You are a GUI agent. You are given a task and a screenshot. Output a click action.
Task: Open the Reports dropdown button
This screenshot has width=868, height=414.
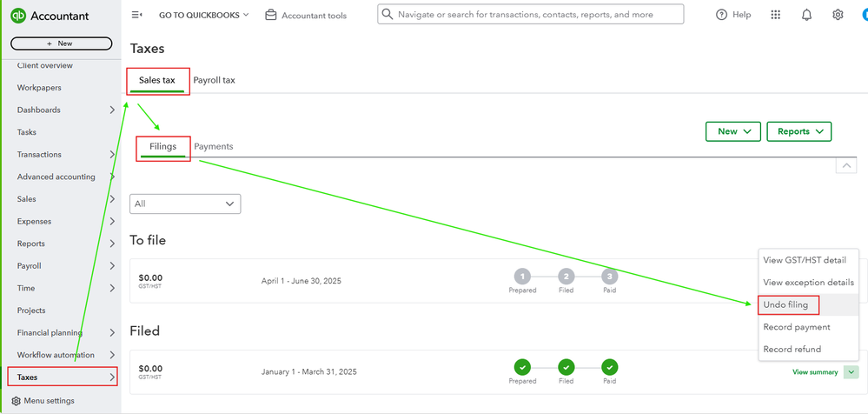(798, 131)
